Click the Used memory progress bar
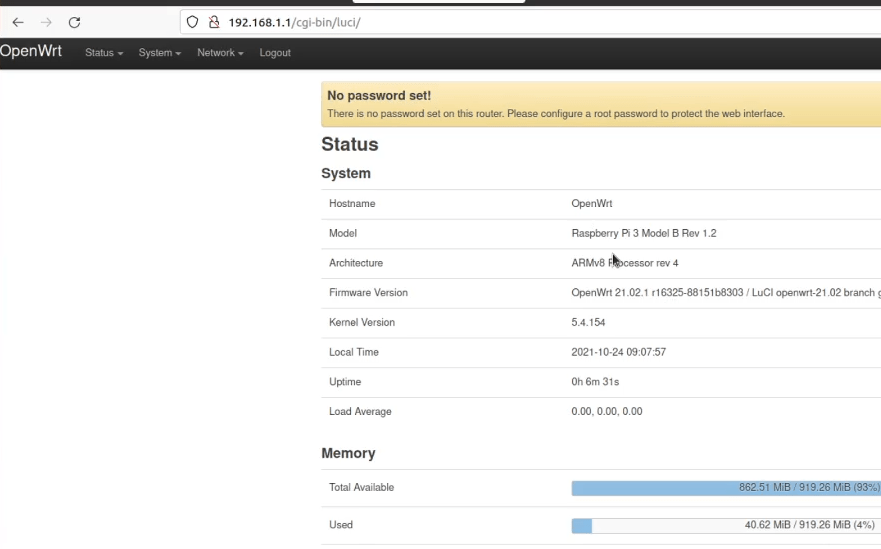This screenshot has width=881, height=549. pyautogui.click(x=726, y=525)
